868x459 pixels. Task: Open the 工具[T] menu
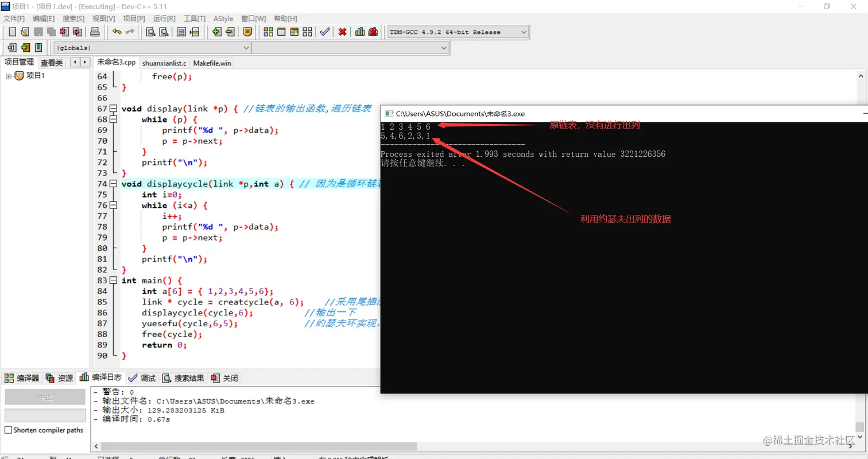click(194, 18)
